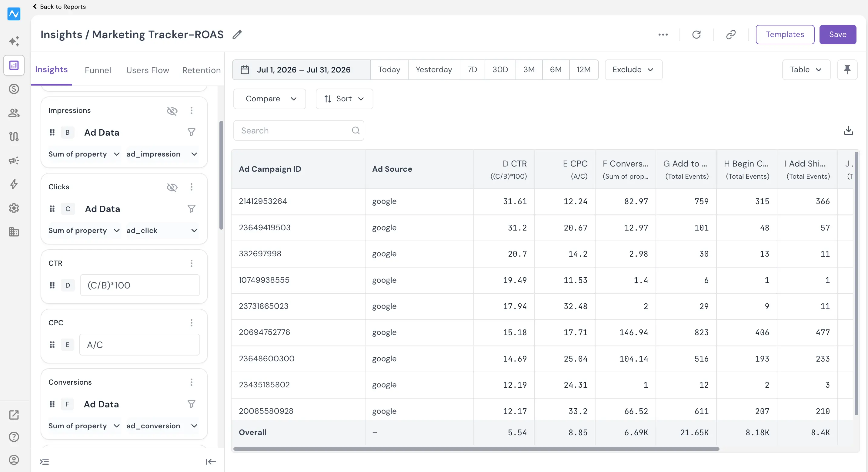
Task: Open the AI sparkle sidebar icon
Action: click(x=14, y=41)
